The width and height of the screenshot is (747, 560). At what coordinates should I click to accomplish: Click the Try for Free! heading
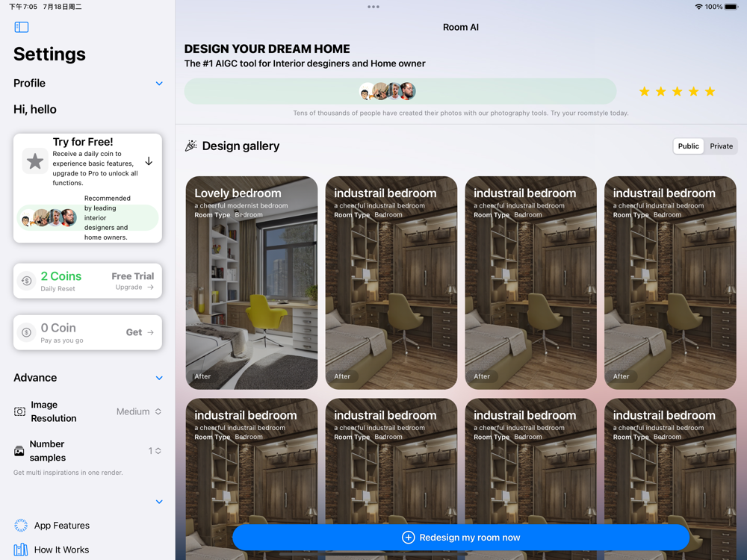pyautogui.click(x=83, y=142)
